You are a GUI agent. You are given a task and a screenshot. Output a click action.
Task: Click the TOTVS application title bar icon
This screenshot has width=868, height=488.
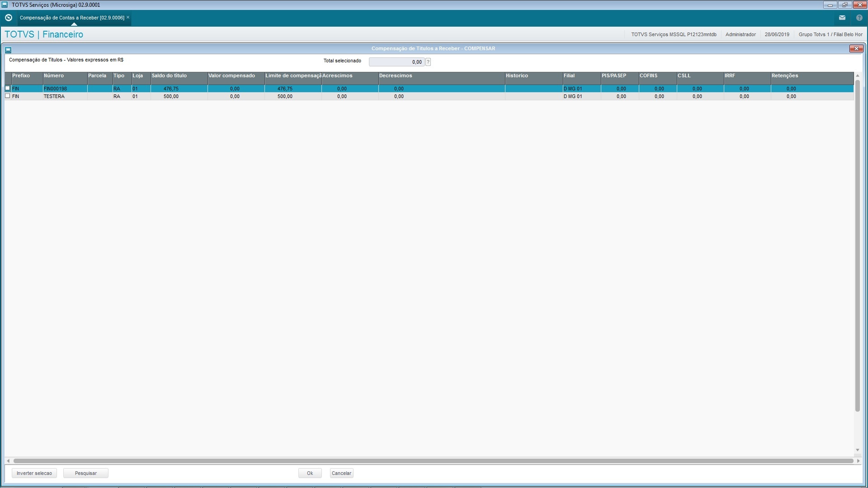coord(5,5)
